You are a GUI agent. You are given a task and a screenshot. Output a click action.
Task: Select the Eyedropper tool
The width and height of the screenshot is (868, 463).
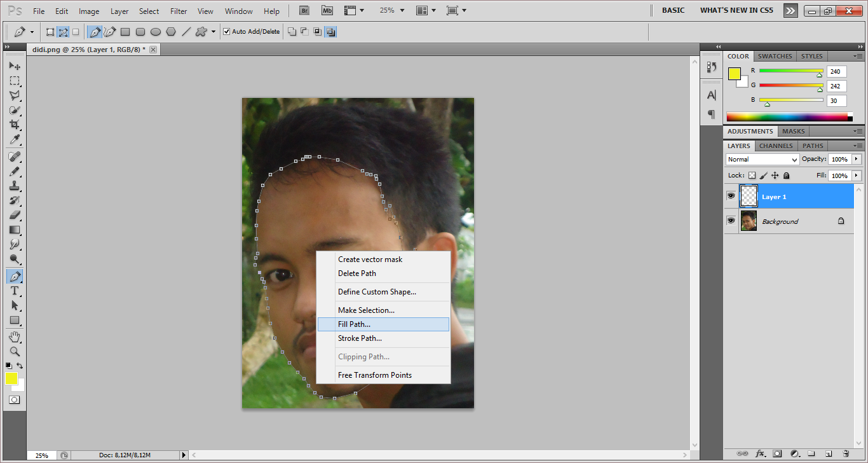[x=14, y=140]
